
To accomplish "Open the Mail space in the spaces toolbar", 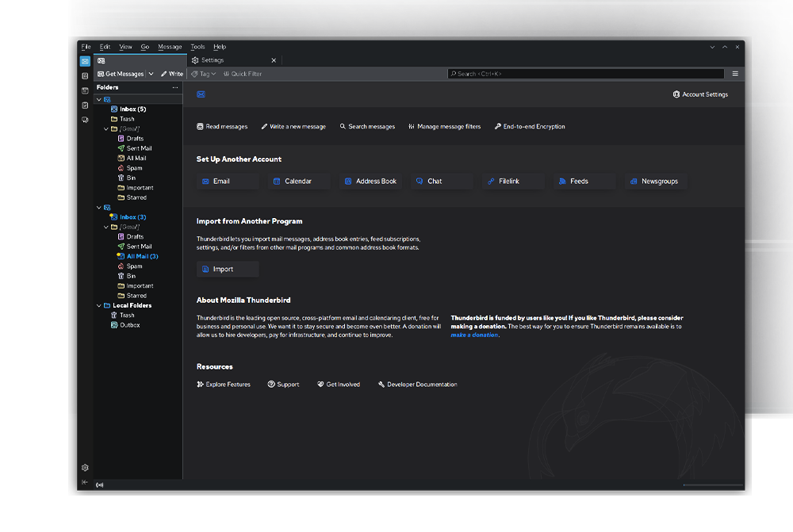I will tap(85, 61).
